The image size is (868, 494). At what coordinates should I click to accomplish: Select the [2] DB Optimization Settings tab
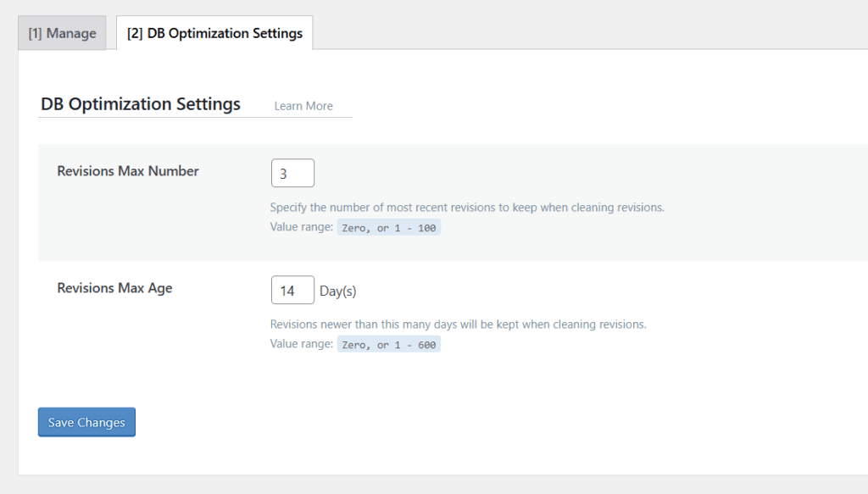[x=214, y=33]
